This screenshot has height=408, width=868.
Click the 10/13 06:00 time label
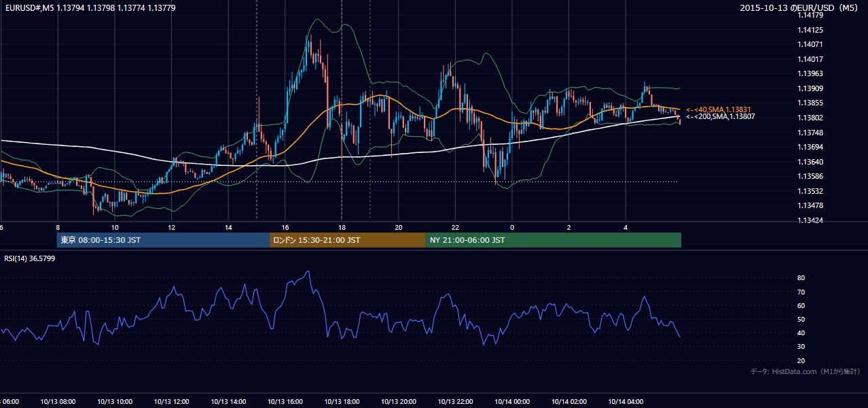point(10,402)
